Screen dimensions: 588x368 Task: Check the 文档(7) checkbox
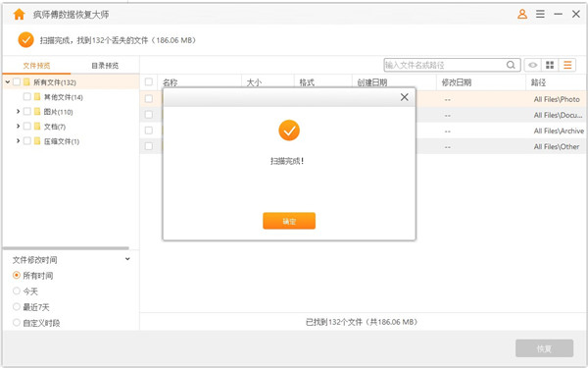27,127
